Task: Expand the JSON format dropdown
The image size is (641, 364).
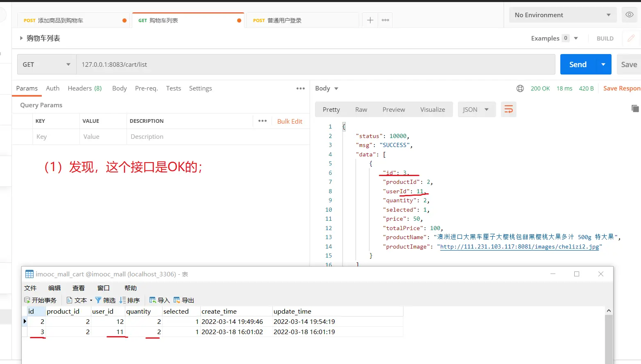Action: click(x=476, y=110)
